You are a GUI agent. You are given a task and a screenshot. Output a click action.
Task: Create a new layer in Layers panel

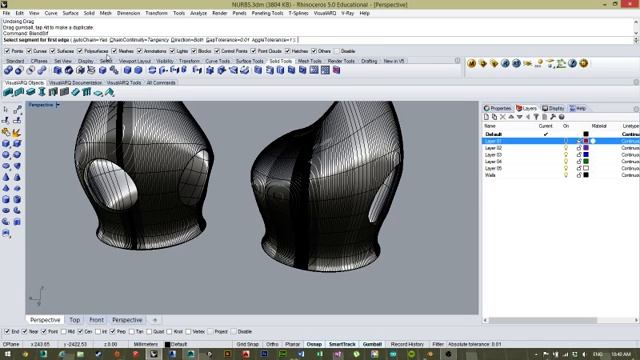[x=486, y=117]
